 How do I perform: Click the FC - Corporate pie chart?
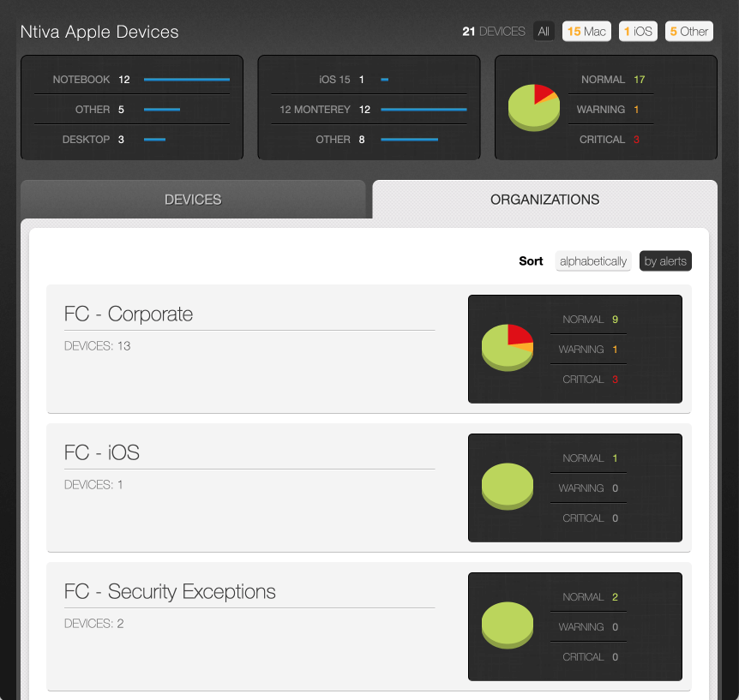pyautogui.click(x=508, y=348)
